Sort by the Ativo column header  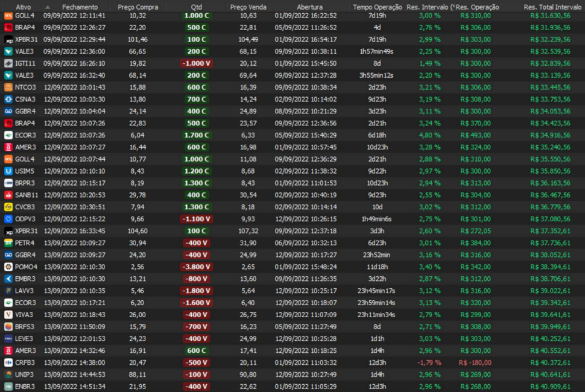(x=23, y=7)
